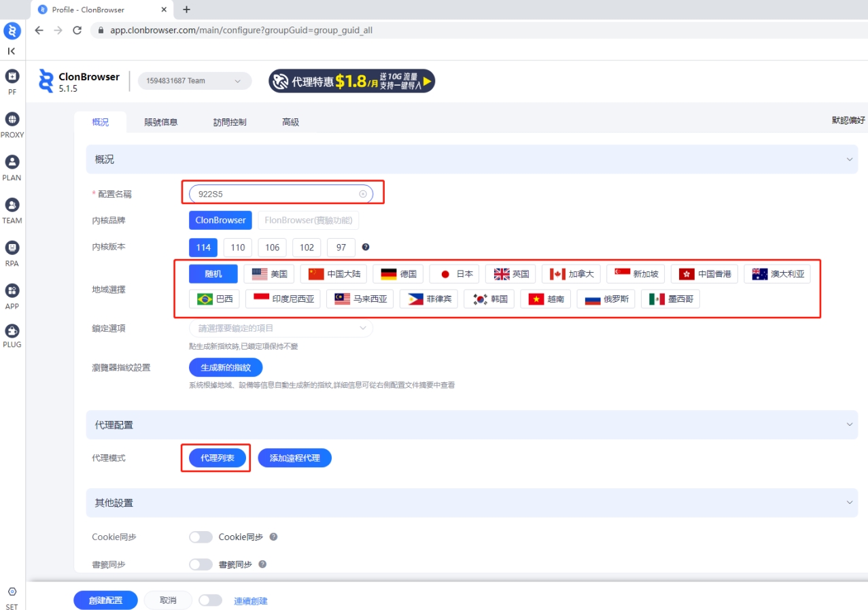Enable the 連續創建 switch
The width and height of the screenshot is (868, 610).
211,600
